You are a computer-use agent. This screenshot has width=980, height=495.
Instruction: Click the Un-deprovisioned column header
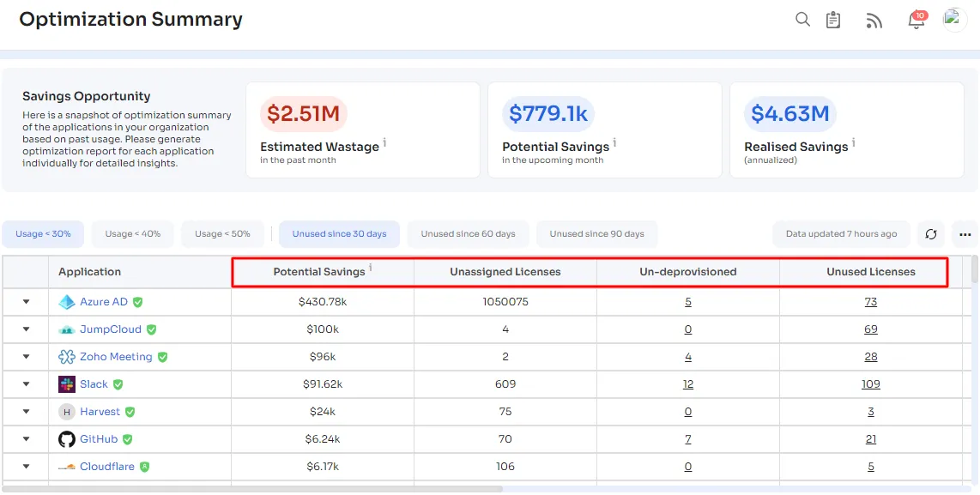pyautogui.click(x=688, y=272)
